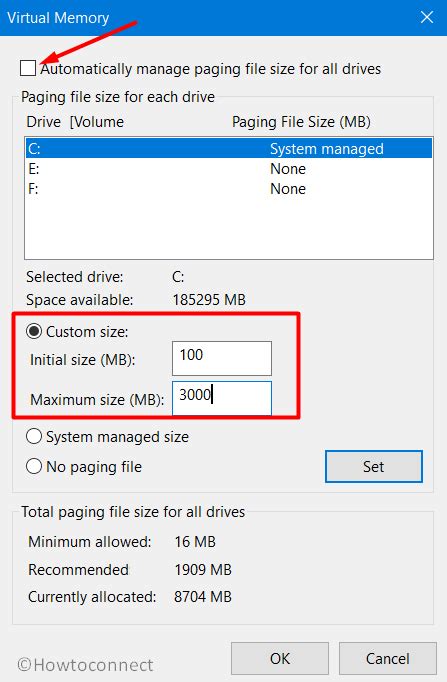The width and height of the screenshot is (447, 682).
Task: Enable automatically manage paging file size checkbox
Action: click(28, 68)
